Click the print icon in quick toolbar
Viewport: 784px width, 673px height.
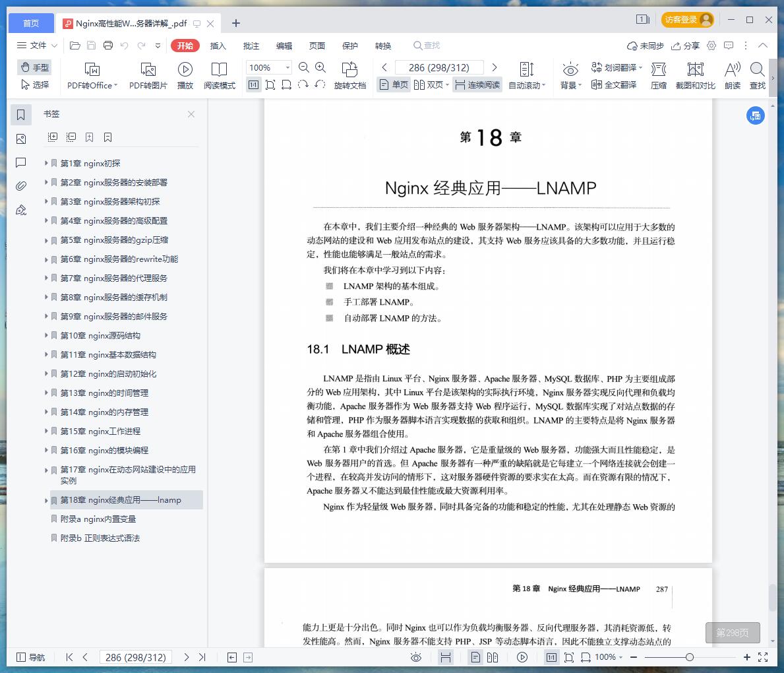pos(108,46)
